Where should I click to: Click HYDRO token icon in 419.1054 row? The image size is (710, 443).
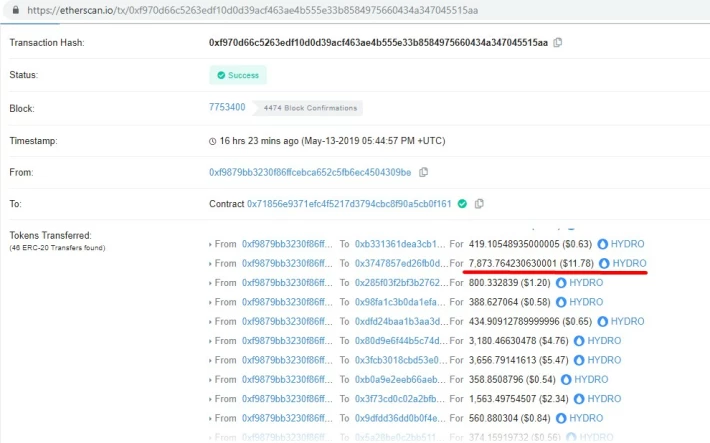coord(602,244)
